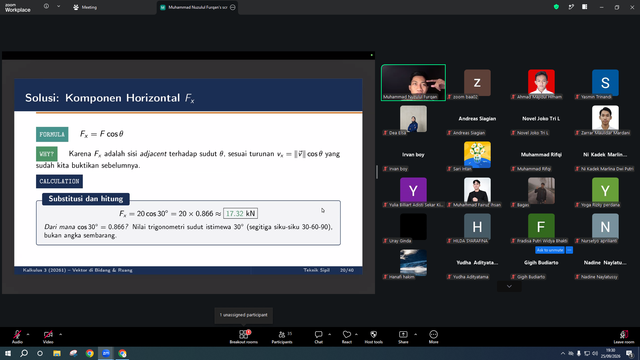Select Muhammad Nuzulul Furqan's video tile
640x360 pixels.
click(413, 82)
